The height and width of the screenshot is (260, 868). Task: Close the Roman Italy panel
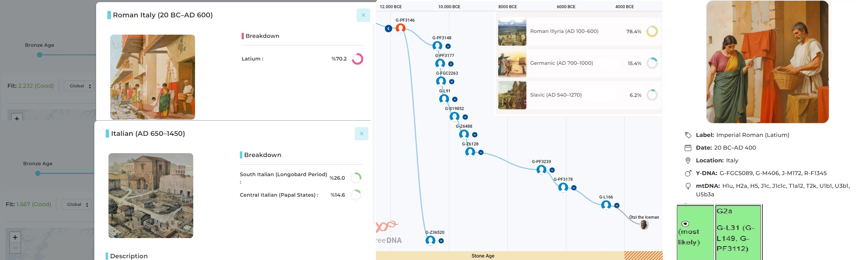[363, 15]
